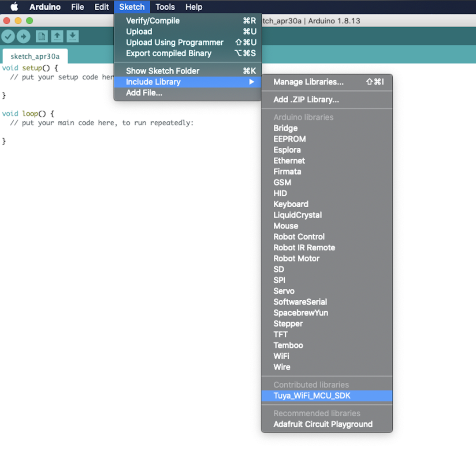
Task: Open the Help menu
Action: tap(193, 7)
